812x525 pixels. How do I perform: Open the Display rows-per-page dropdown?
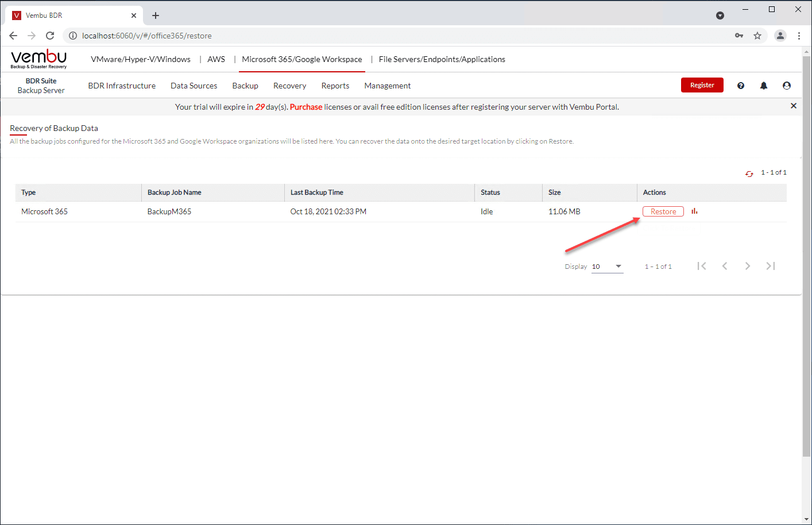coord(607,267)
